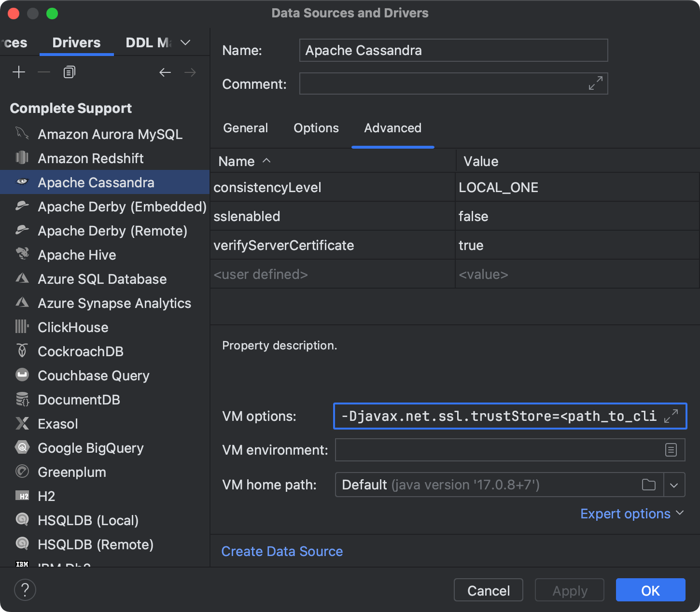Click the Cancel button

(x=489, y=590)
